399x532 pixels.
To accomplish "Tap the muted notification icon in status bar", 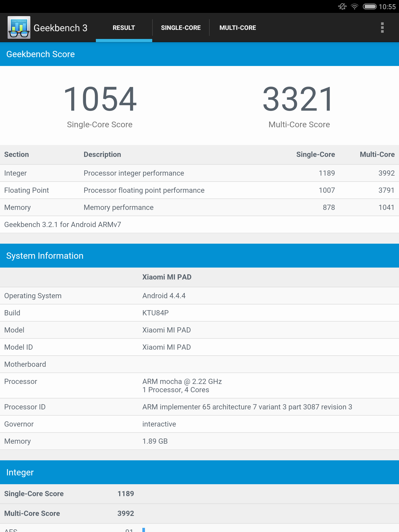I will pos(342,6).
